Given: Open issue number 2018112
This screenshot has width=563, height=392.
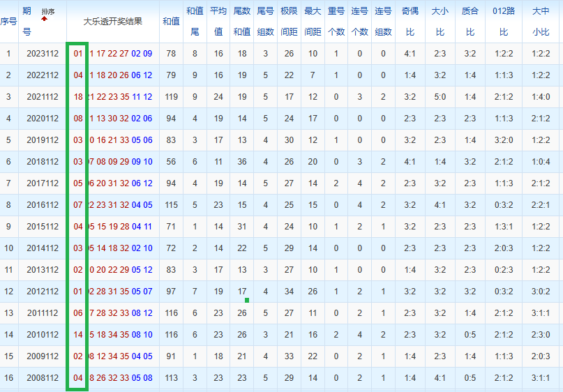Looking at the screenshot, I should click(x=43, y=162).
